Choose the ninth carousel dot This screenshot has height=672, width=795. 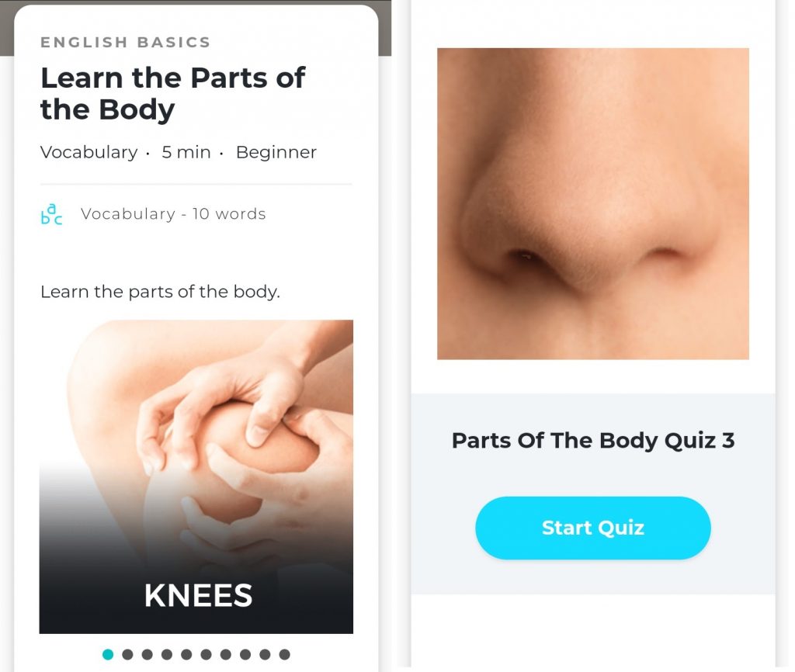[x=265, y=654]
